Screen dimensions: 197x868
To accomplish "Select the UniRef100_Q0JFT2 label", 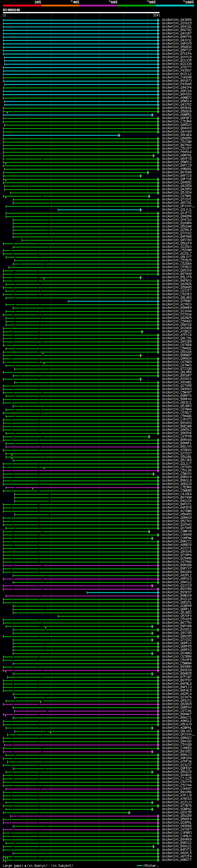I will (177, 213).
